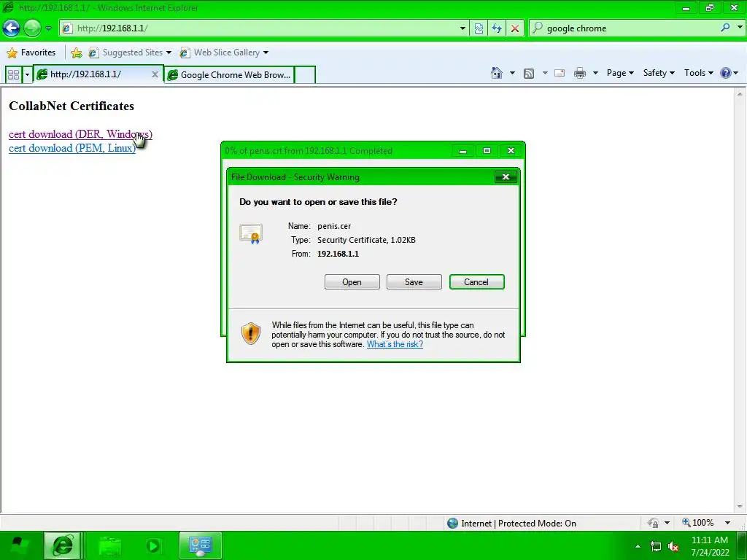Close the download progress window

[x=511, y=151]
